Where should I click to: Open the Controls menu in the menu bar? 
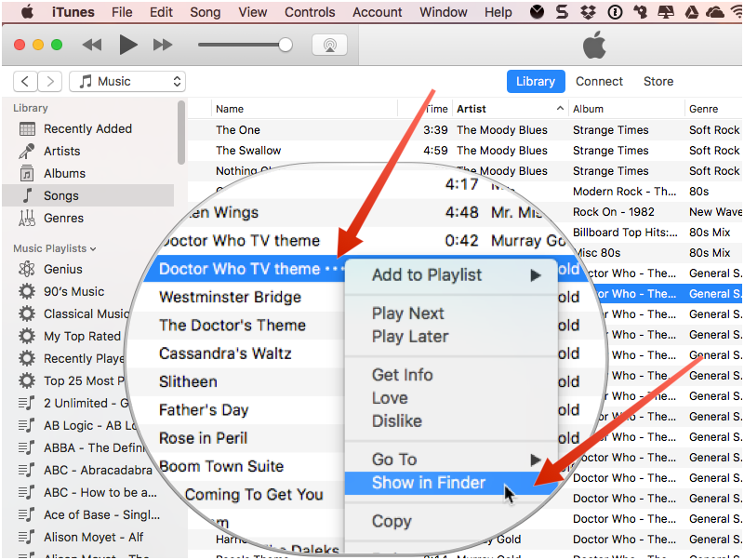pos(310,12)
